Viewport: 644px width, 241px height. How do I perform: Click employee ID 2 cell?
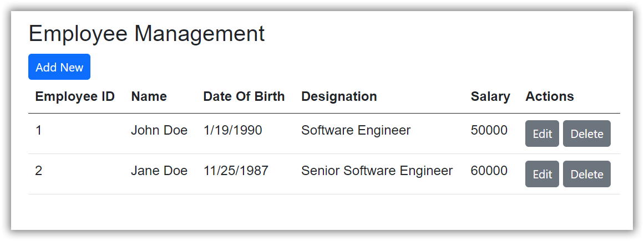(x=39, y=171)
